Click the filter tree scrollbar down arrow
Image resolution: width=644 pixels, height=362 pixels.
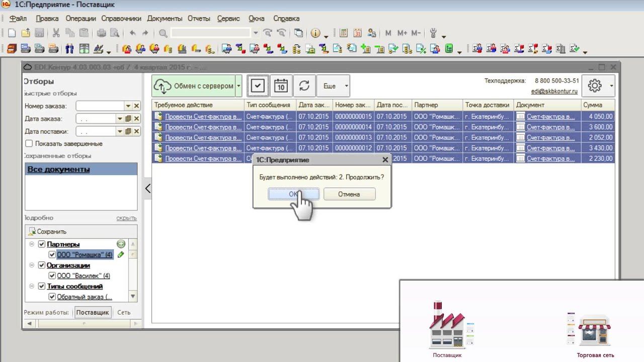pos(133,297)
